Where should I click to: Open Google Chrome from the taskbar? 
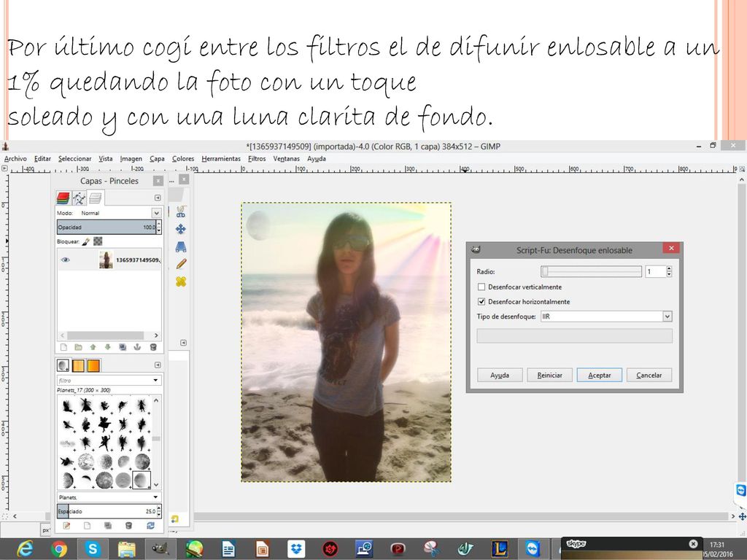59,550
